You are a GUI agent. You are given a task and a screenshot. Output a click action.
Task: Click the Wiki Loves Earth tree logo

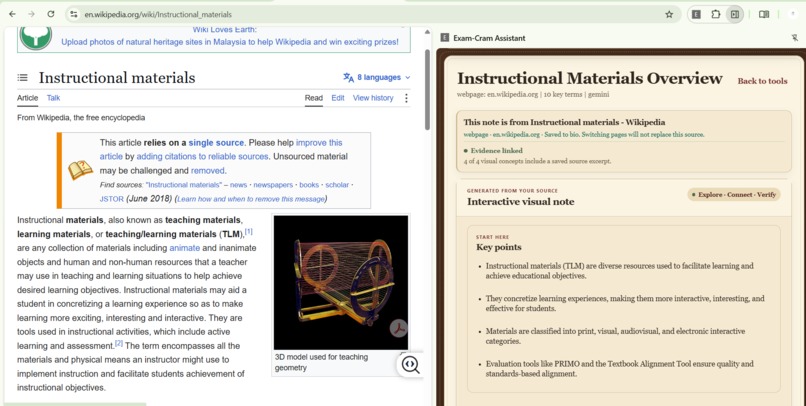[x=35, y=36]
